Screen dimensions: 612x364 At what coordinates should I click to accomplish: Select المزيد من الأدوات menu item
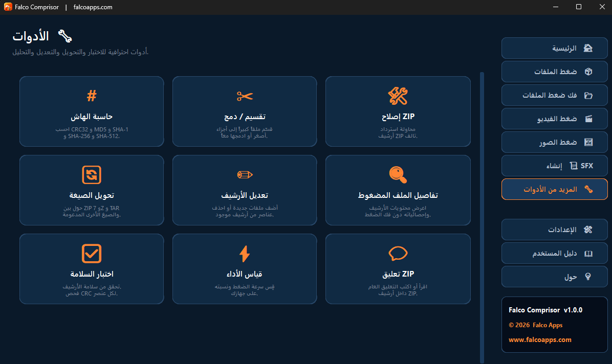[x=554, y=189]
